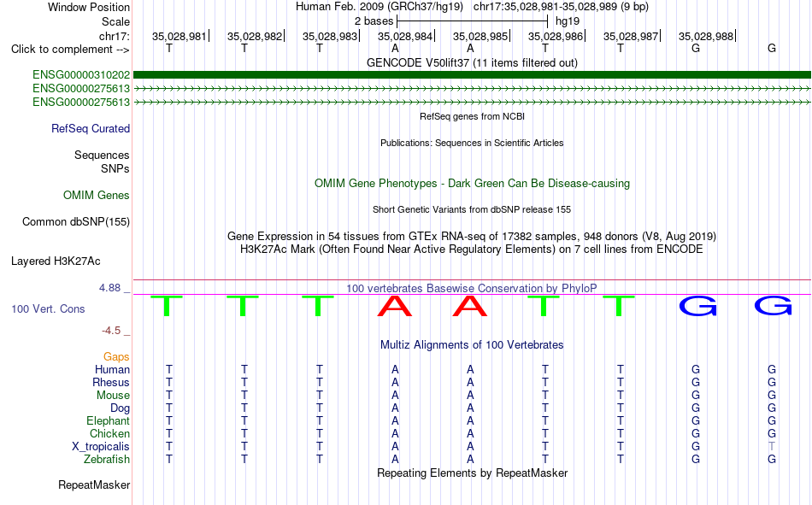The height and width of the screenshot is (505, 812).
Task: Click the 'Click to complement -->' label
Action: pos(70,50)
